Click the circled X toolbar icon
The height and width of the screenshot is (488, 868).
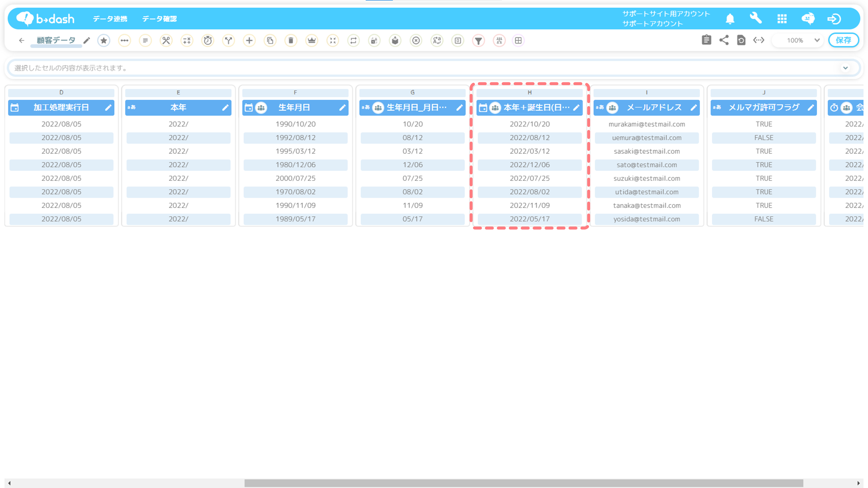pos(416,40)
